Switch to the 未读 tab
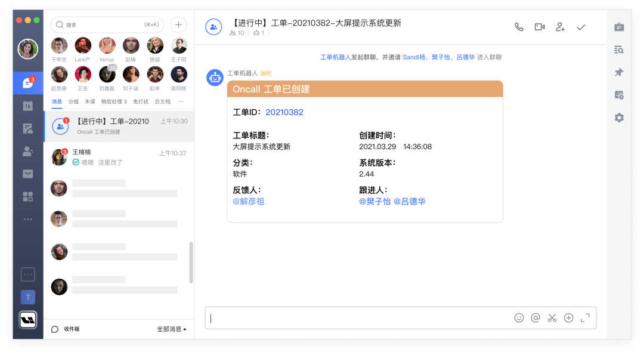Screen dimensions: 644x355 89,101
